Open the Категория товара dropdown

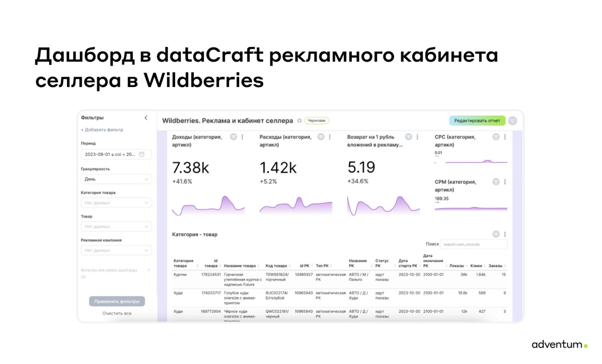(x=116, y=203)
